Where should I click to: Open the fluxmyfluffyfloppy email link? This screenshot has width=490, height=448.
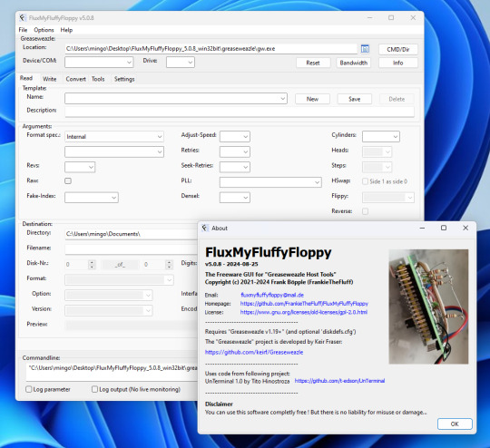272,295
